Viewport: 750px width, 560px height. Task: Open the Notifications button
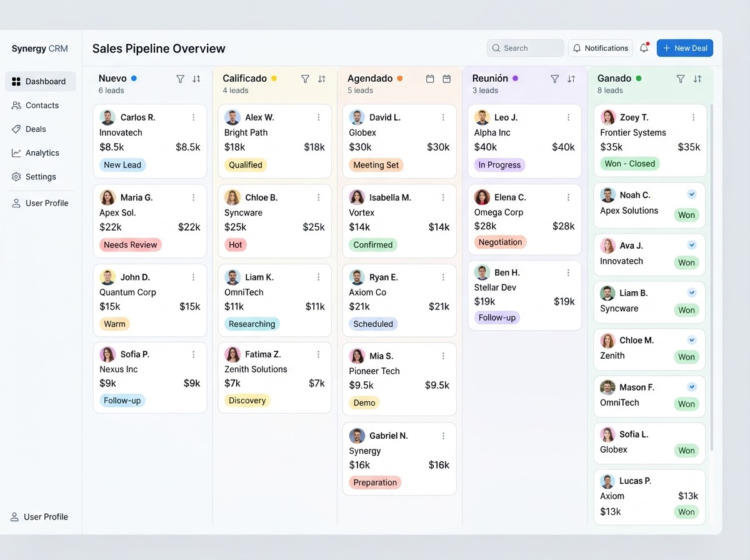click(x=600, y=48)
